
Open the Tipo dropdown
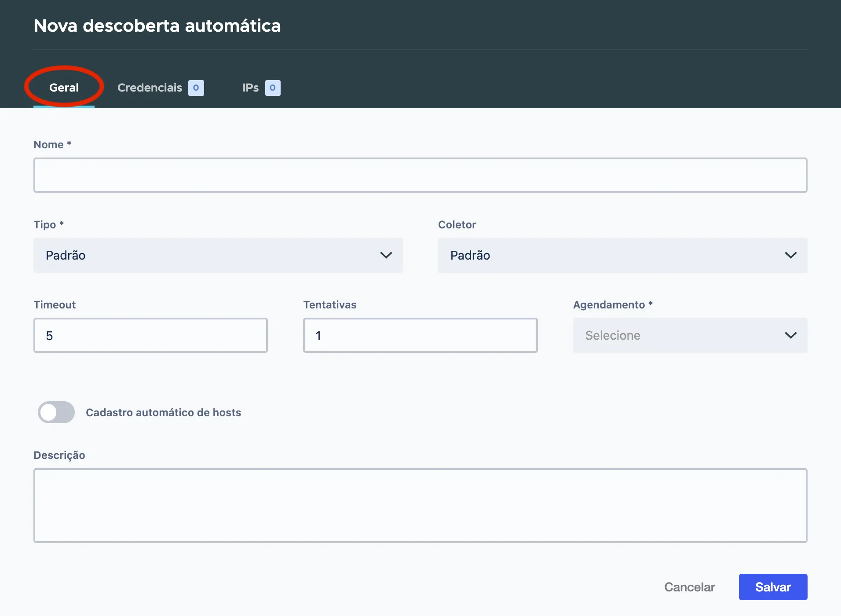coord(218,255)
